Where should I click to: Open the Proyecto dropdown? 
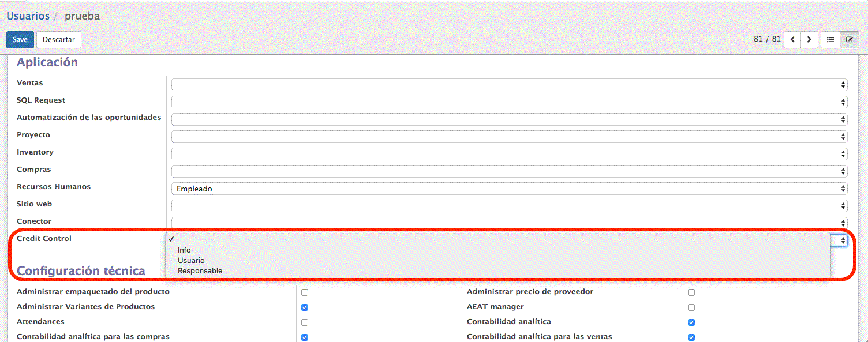click(x=509, y=137)
